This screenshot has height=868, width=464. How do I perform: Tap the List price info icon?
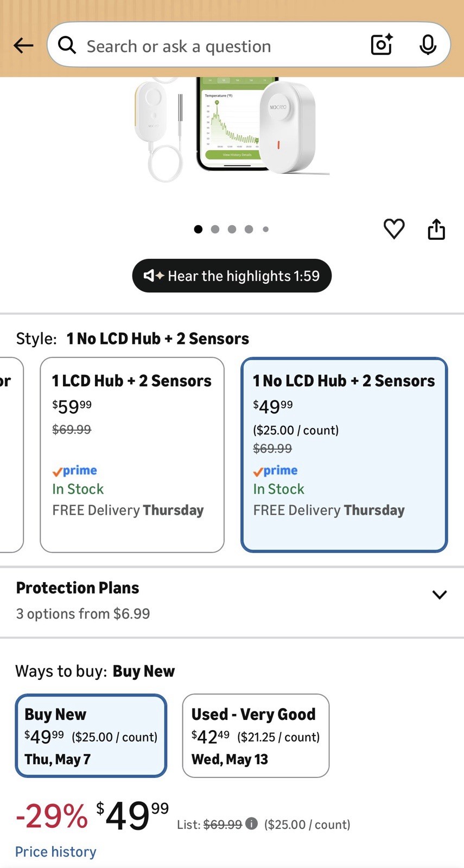point(251,824)
